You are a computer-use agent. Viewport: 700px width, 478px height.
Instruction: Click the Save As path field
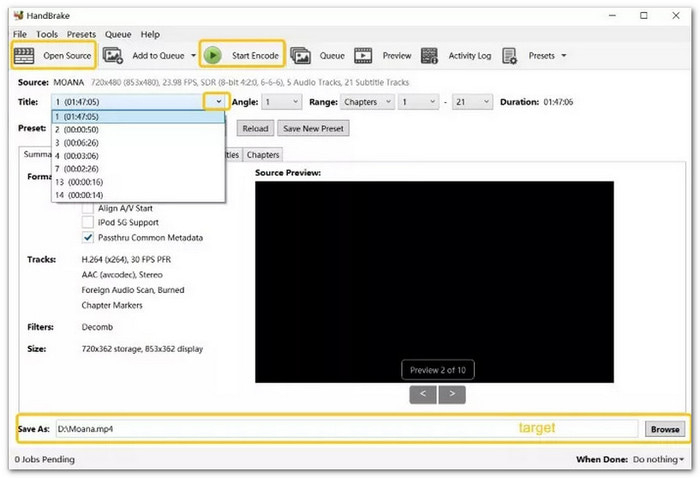pos(347,429)
